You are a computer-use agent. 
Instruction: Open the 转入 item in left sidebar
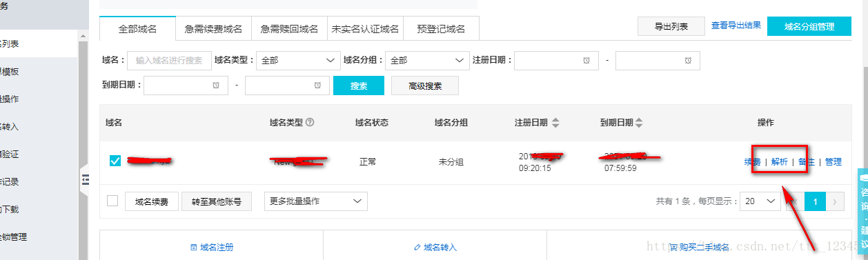[x=39, y=126]
